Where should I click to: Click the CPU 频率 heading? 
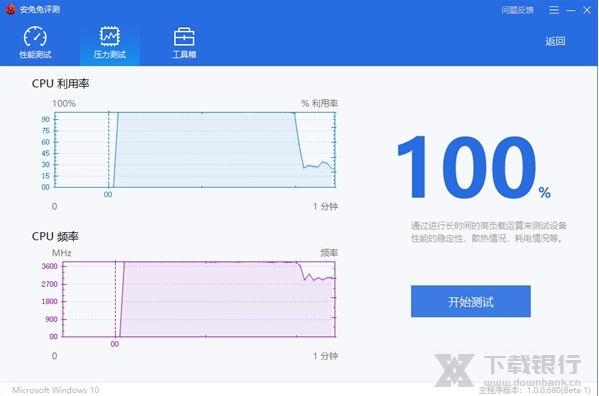point(55,236)
